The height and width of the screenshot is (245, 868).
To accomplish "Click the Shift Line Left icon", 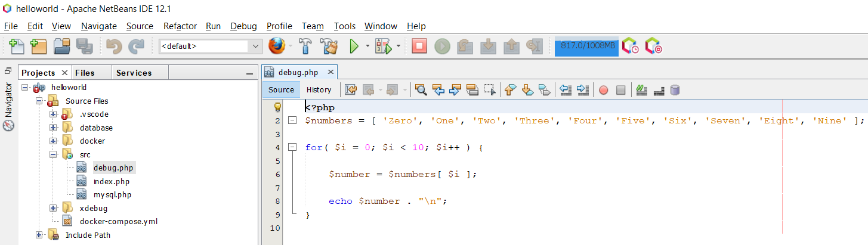I will [x=566, y=90].
